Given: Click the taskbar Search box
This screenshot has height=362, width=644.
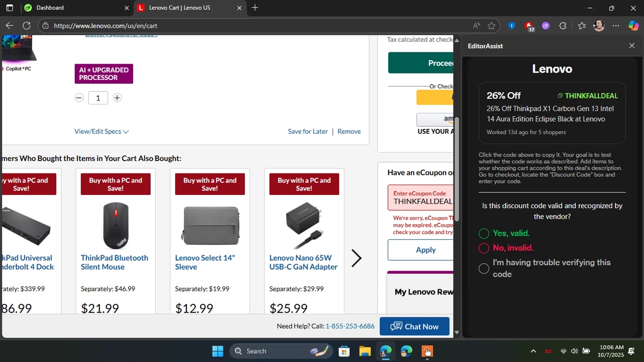Looking at the screenshot, I should click(281, 351).
